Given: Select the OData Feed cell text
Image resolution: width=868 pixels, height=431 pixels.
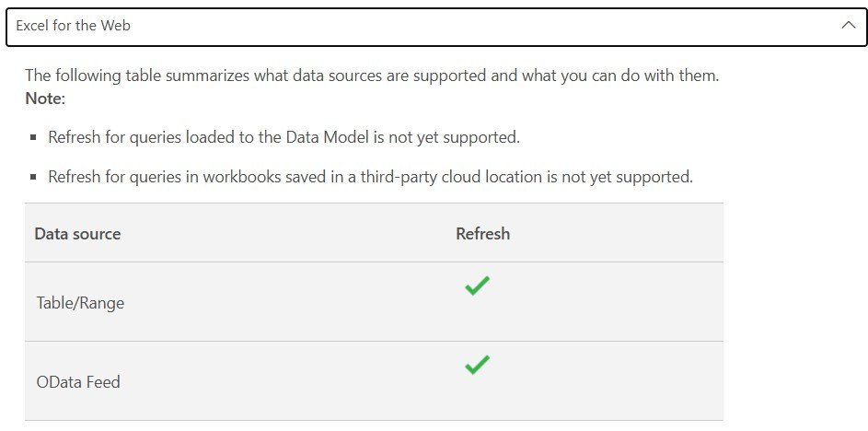Looking at the screenshot, I should [78, 381].
